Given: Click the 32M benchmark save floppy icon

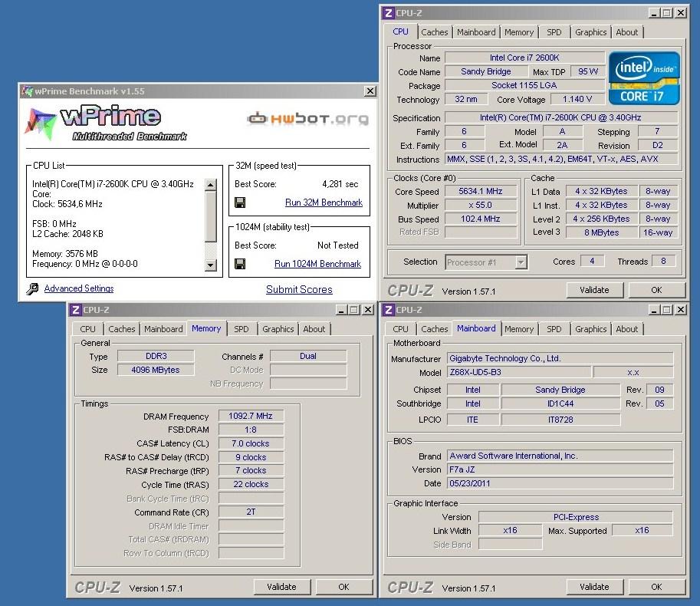Looking at the screenshot, I should coord(240,203).
